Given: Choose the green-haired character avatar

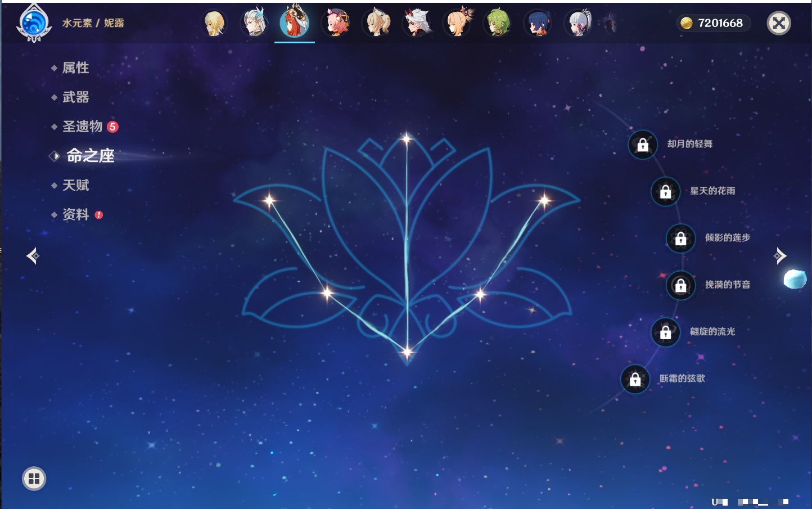Looking at the screenshot, I should click(x=498, y=23).
